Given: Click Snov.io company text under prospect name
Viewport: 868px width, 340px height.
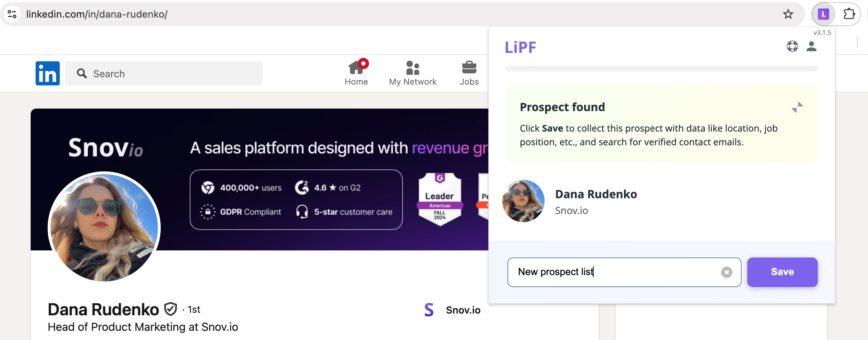Looking at the screenshot, I should point(571,211).
